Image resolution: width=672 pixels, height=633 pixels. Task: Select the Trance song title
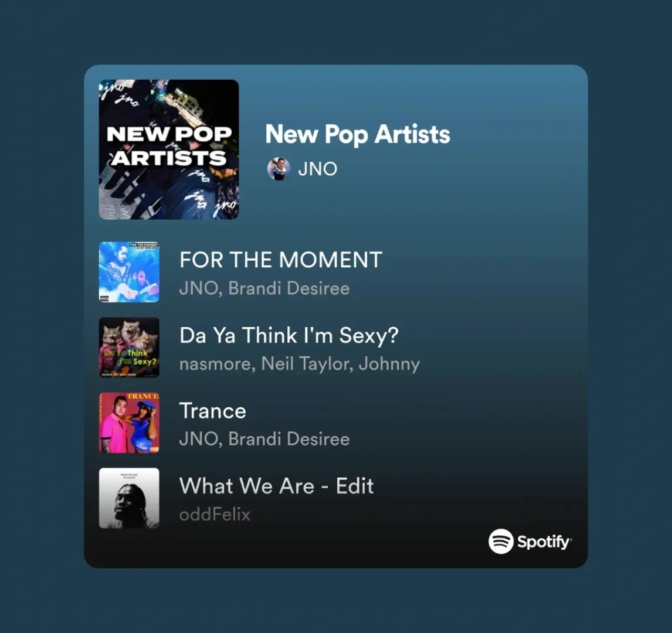pyautogui.click(x=213, y=411)
